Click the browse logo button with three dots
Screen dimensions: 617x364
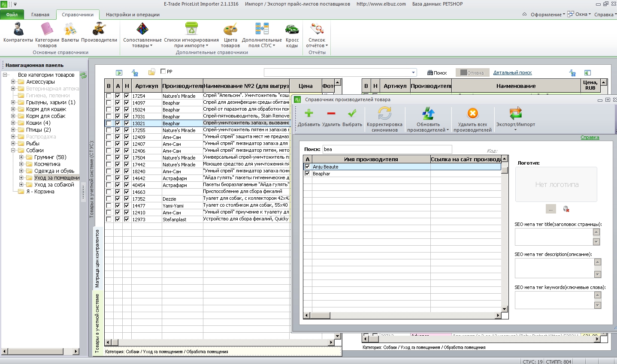pyautogui.click(x=551, y=209)
